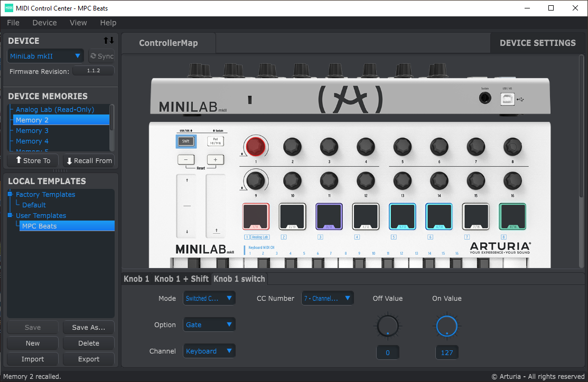Screen dimensions: 588x382
Task: Open the ControllerMap tab
Action: [x=169, y=43]
